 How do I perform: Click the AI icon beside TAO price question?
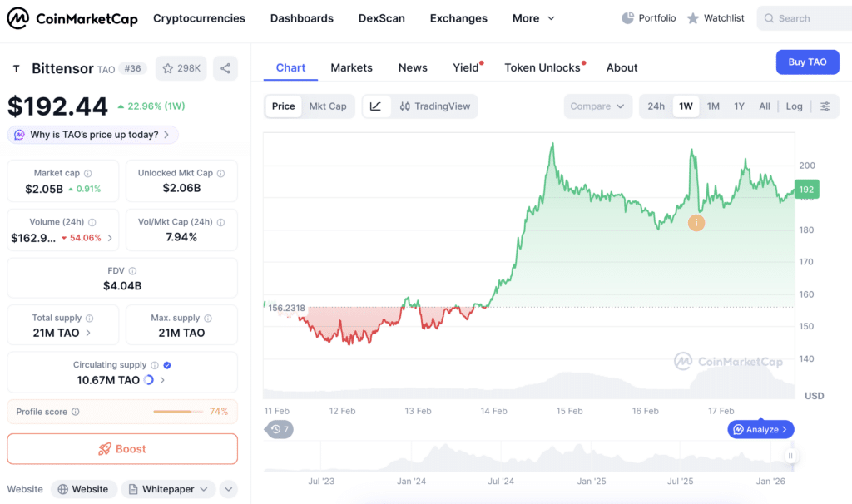pyautogui.click(x=20, y=135)
